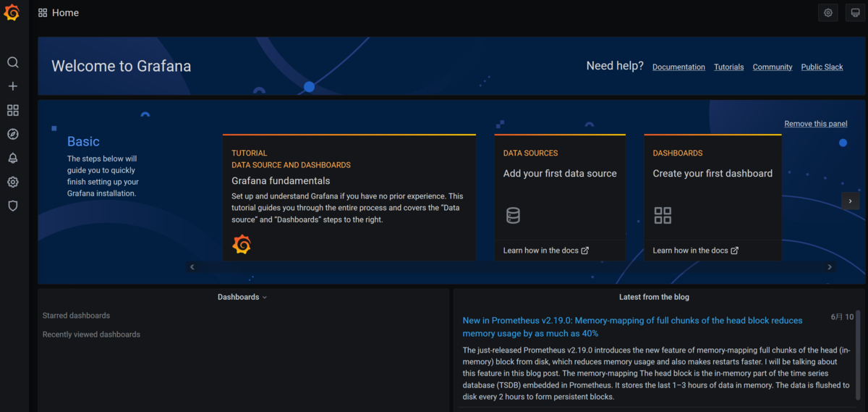Open the Community link
Image resolution: width=868 pixels, height=412 pixels.
(x=773, y=67)
